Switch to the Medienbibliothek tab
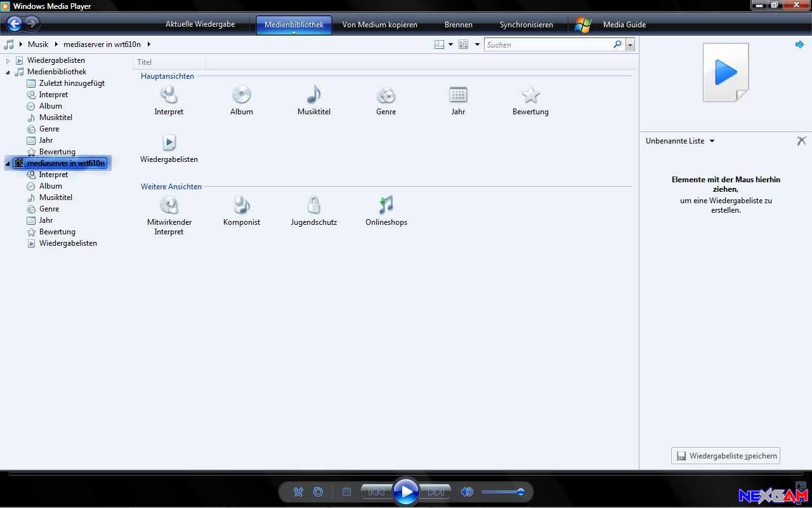812x508 pixels. click(x=294, y=25)
